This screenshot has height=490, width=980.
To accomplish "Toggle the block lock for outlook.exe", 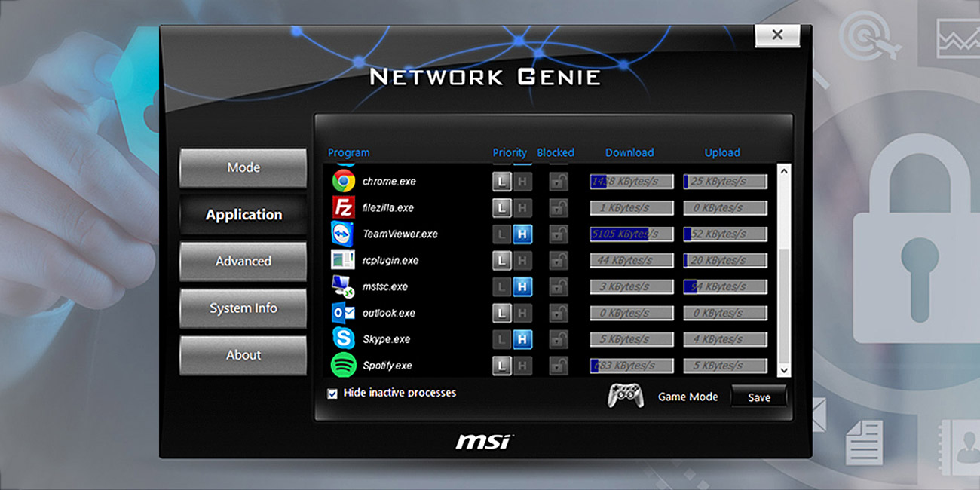I will tap(559, 314).
